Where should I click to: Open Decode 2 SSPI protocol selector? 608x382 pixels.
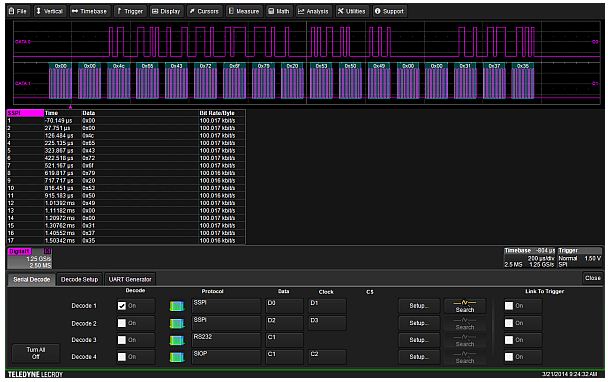[x=226, y=323]
